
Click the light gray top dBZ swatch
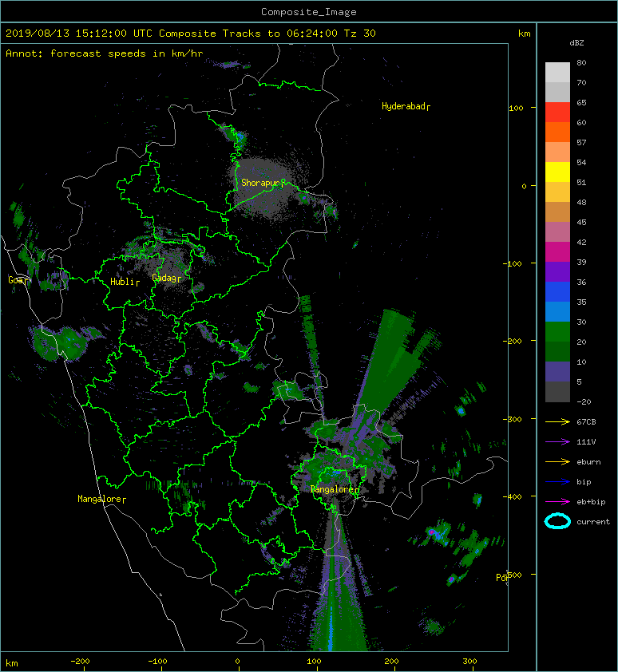pos(557,72)
